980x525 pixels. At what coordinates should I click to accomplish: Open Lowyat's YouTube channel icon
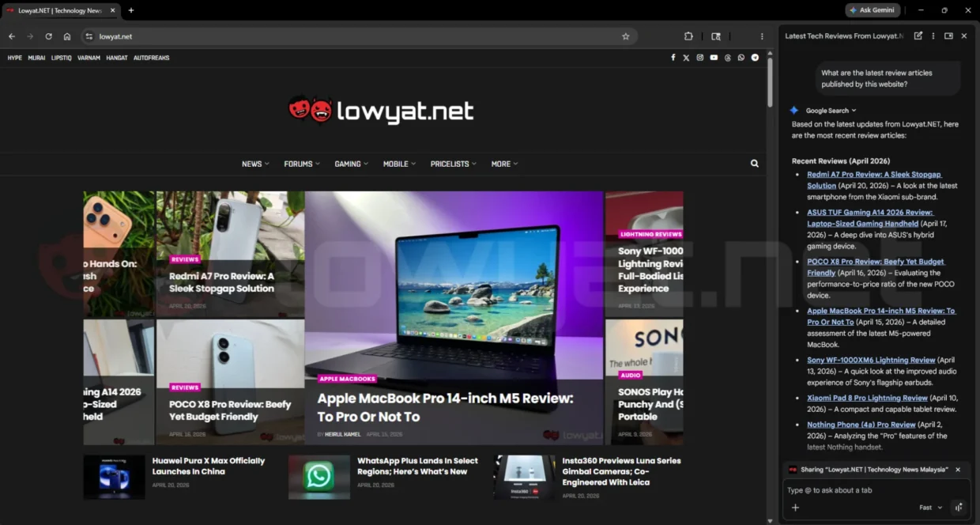pyautogui.click(x=714, y=57)
